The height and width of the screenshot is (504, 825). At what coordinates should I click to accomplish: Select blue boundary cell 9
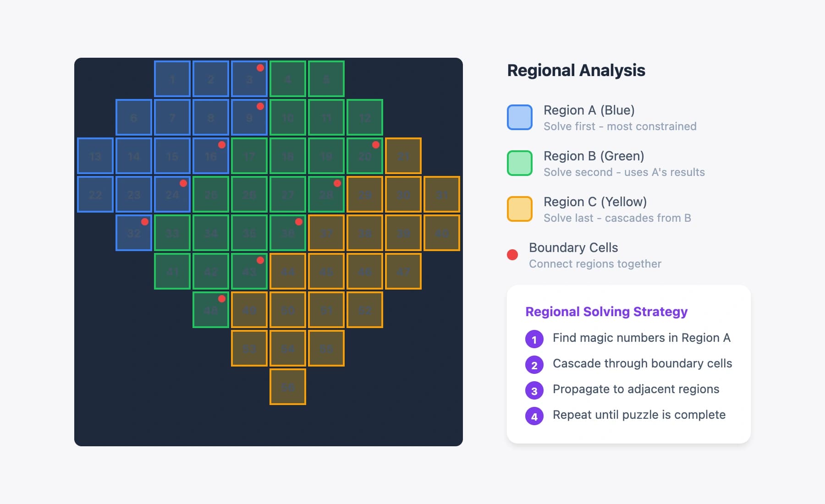click(249, 117)
